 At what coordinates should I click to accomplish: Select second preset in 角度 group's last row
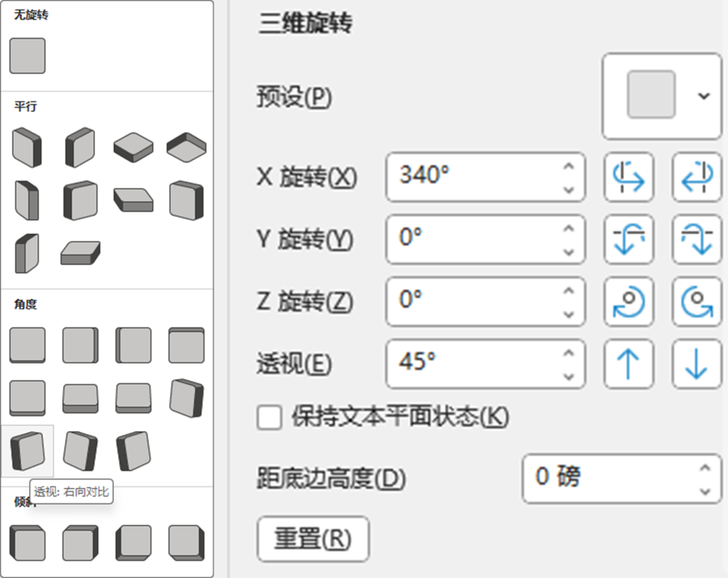(x=80, y=451)
